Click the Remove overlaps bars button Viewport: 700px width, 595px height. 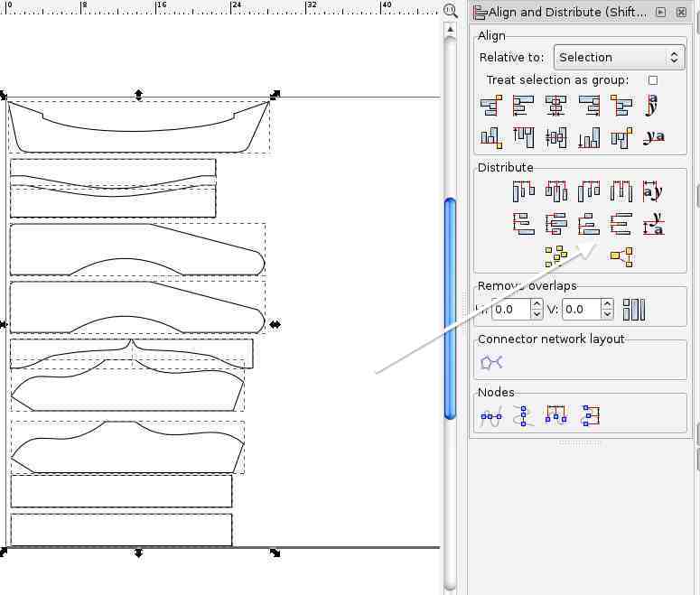(x=634, y=310)
